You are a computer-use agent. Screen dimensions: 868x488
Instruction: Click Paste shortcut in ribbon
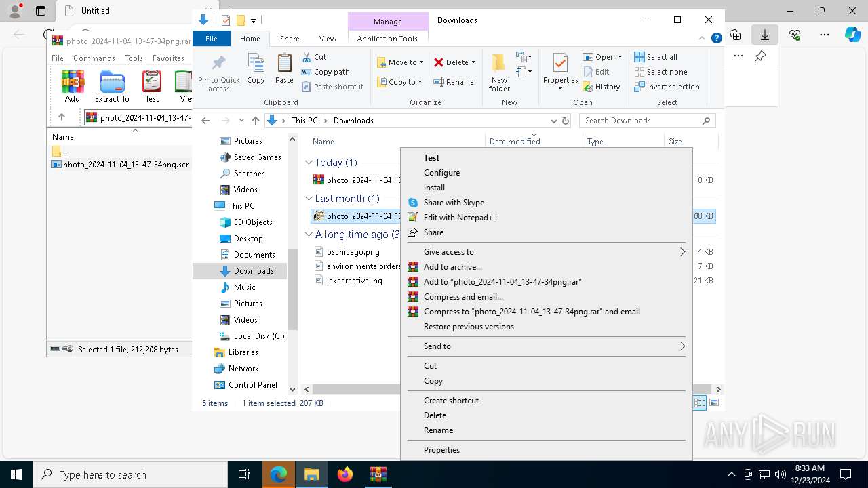(x=332, y=87)
